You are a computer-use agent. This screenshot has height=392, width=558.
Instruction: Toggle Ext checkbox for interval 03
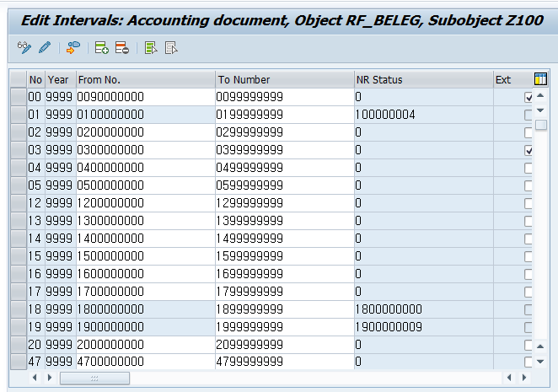[528, 150]
